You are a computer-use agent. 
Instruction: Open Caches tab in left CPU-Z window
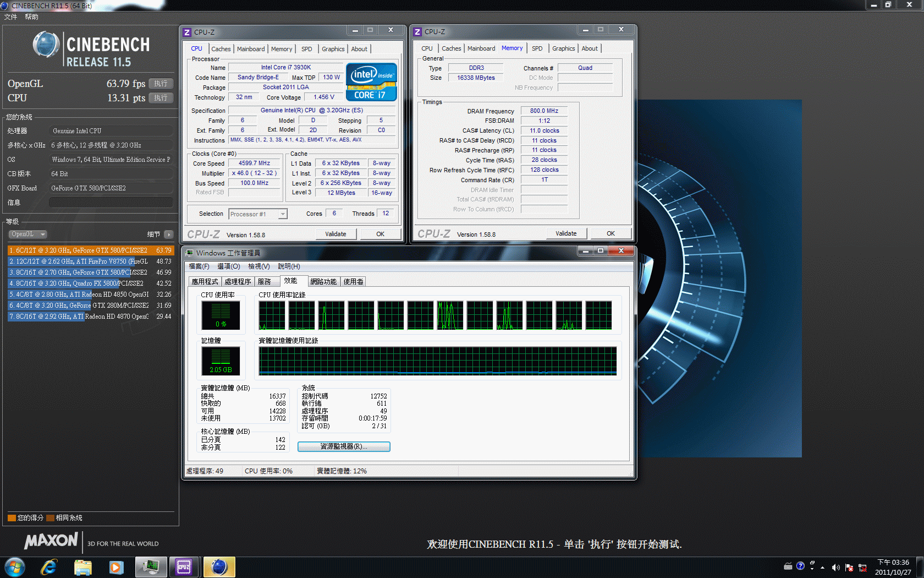coord(221,49)
